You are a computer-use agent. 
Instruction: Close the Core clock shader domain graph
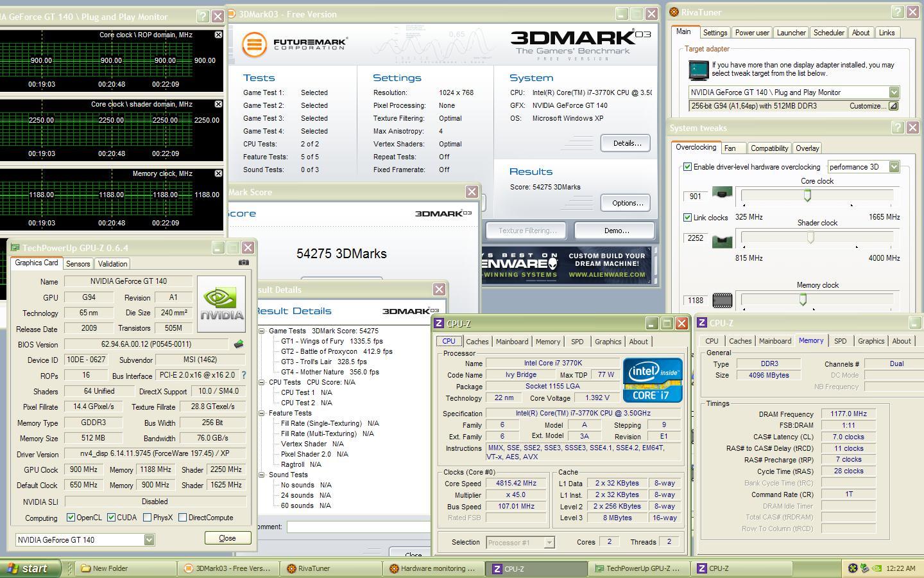click(x=218, y=104)
